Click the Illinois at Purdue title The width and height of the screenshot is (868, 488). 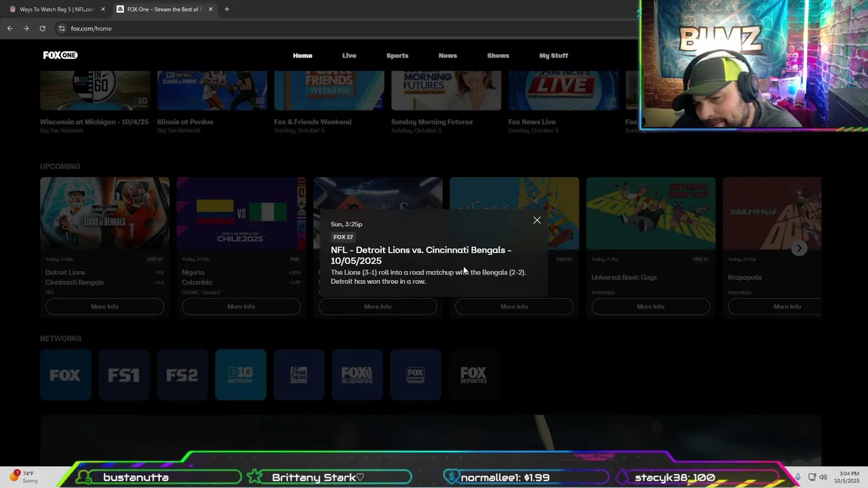[185, 122]
